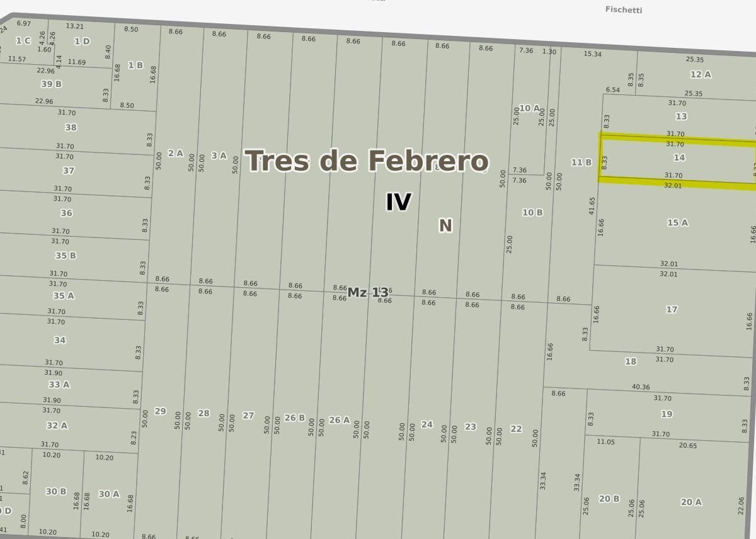Viewport: 756px width, 539px height.
Task: Click the 13.21 dimension value
Action: coord(74,26)
